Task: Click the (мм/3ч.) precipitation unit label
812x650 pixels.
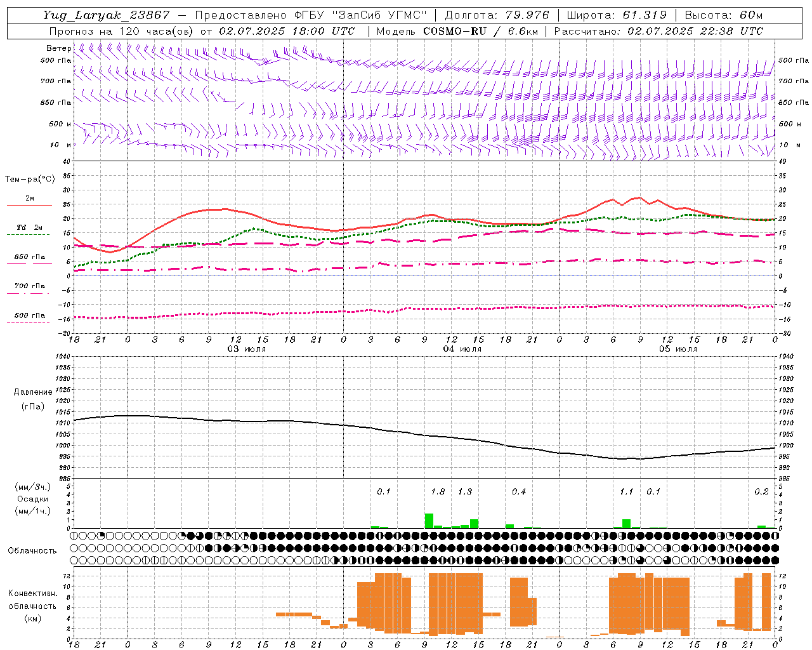Action: click(x=32, y=487)
